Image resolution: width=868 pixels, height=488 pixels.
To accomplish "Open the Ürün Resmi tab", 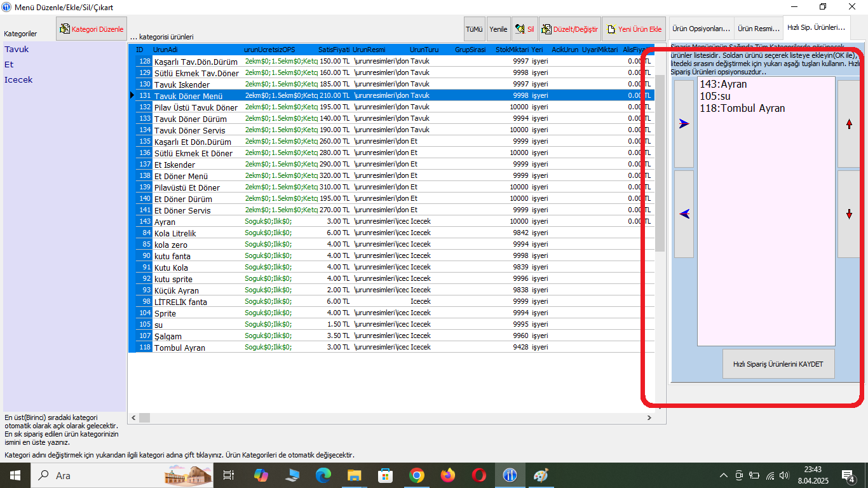I will pos(759,29).
